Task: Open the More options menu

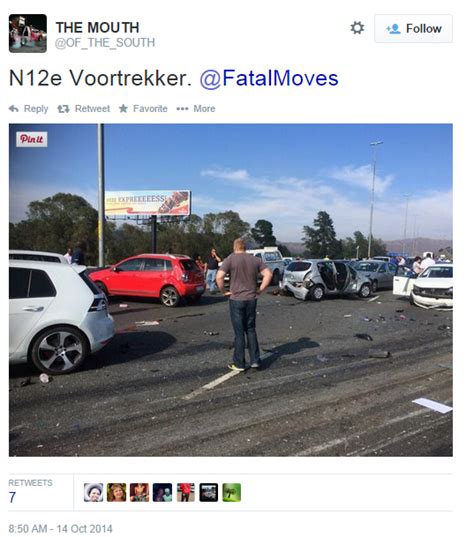Action: tap(196, 109)
